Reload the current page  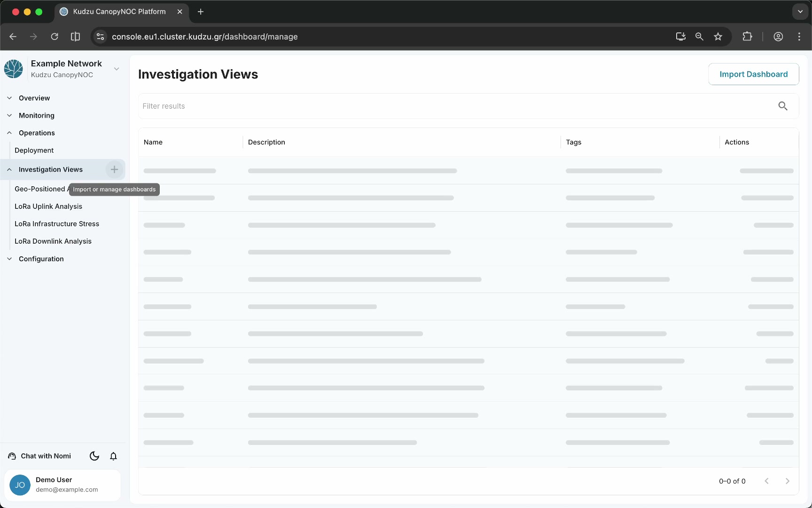click(x=55, y=37)
